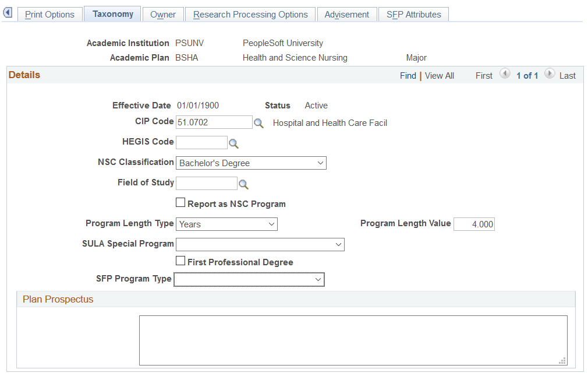Viewport: 588px width, 376px height.
Task: Open the Program Length Type dropdown
Action: pyautogui.click(x=226, y=224)
